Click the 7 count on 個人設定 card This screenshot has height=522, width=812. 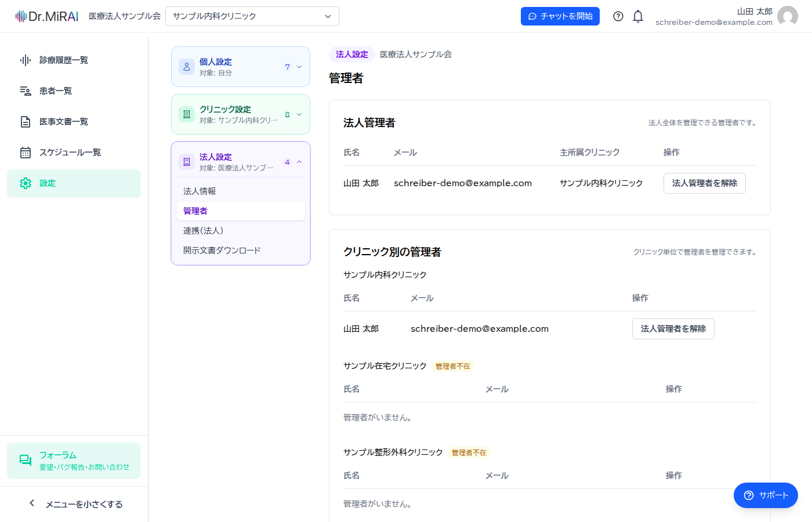(x=287, y=67)
